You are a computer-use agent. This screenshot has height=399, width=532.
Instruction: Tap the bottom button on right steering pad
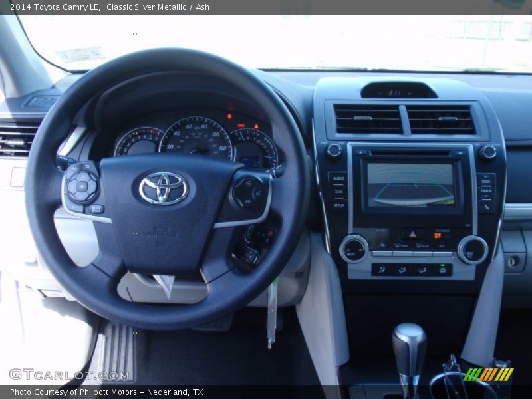point(248,203)
